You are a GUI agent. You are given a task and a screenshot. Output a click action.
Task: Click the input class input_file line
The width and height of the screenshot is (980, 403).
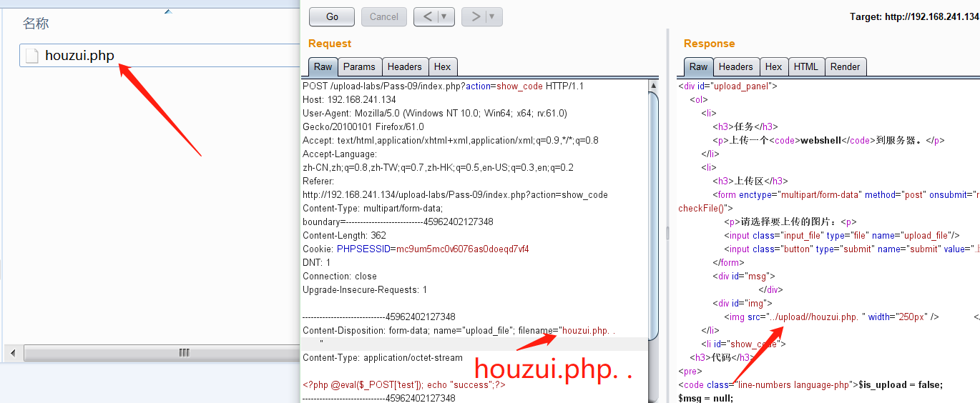click(842, 235)
